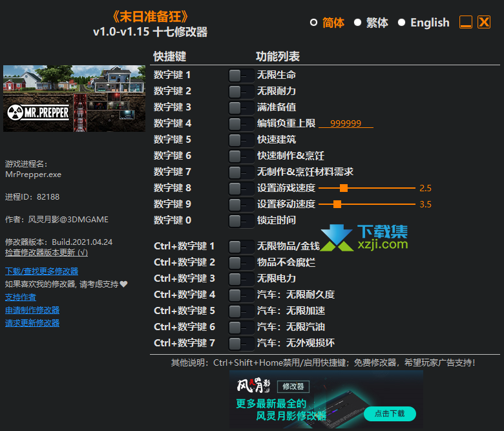Enable 快速建筑 toggle
The image size is (504, 431).
[x=241, y=140]
